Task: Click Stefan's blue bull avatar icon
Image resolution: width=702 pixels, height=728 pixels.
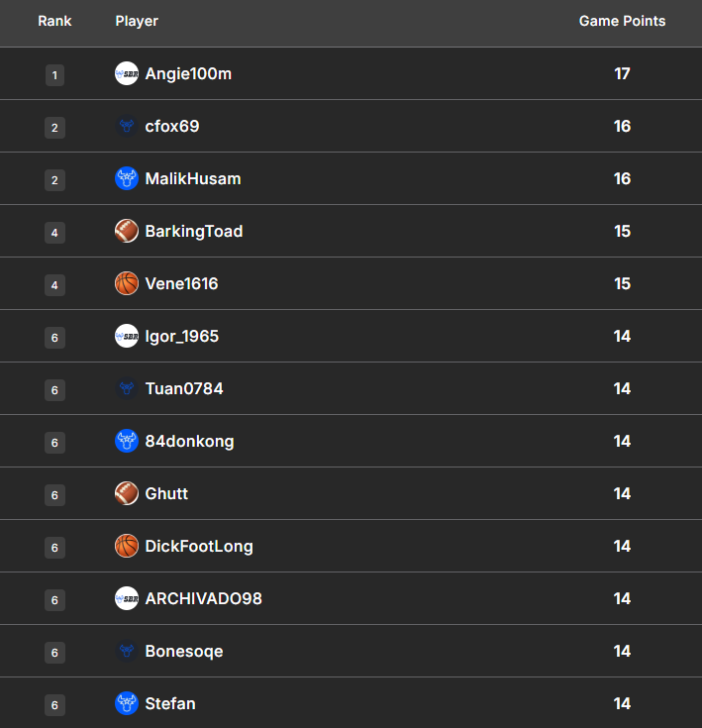Action: click(x=127, y=703)
